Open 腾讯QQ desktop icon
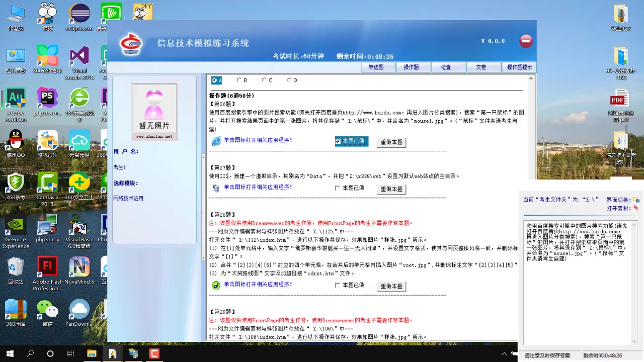Viewport: 644px width, 362px height. [x=16, y=144]
